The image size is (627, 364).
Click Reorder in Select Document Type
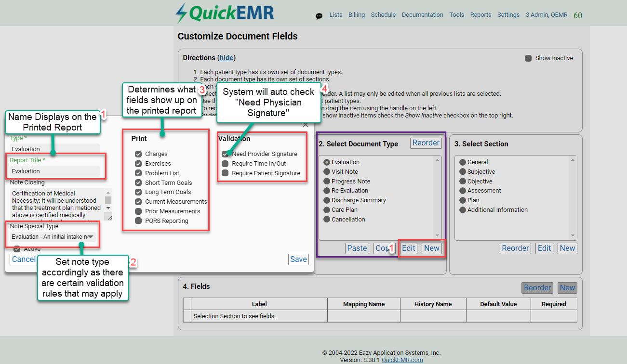(426, 143)
